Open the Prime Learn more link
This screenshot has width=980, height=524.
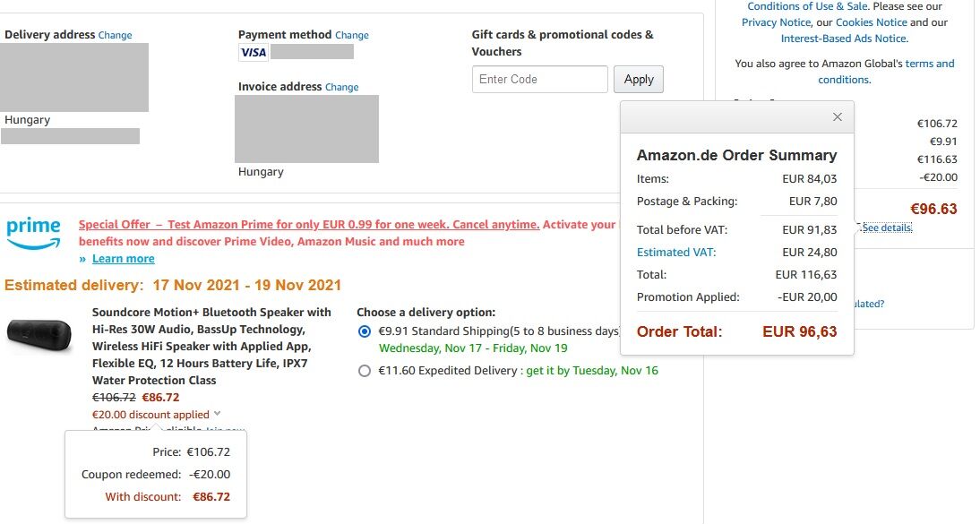coord(123,258)
